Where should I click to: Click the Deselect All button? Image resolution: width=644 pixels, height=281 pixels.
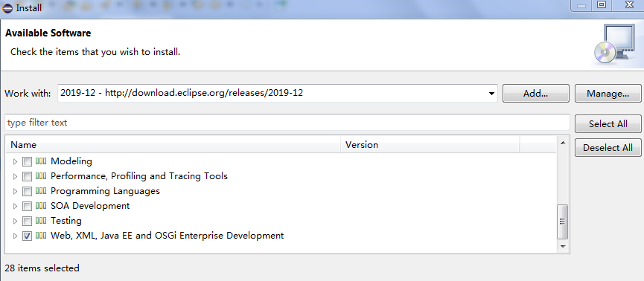(x=608, y=148)
